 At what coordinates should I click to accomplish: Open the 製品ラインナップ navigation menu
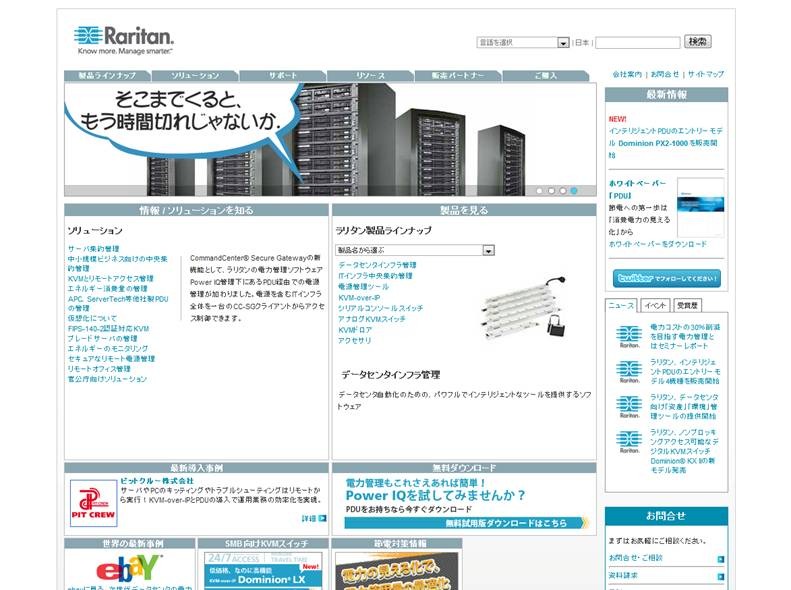coord(107,76)
